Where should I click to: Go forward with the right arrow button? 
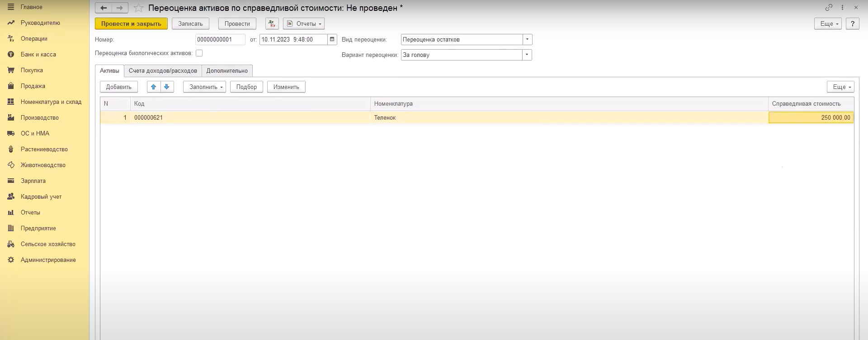click(120, 8)
